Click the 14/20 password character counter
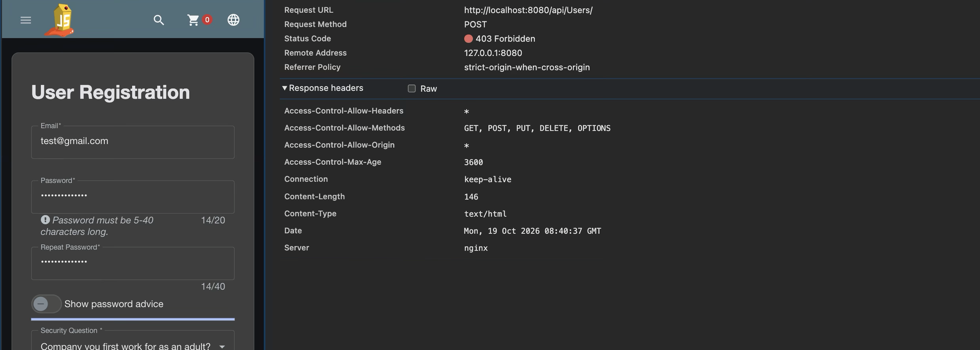The image size is (980, 350). pyautogui.click(x=213, y=220)
